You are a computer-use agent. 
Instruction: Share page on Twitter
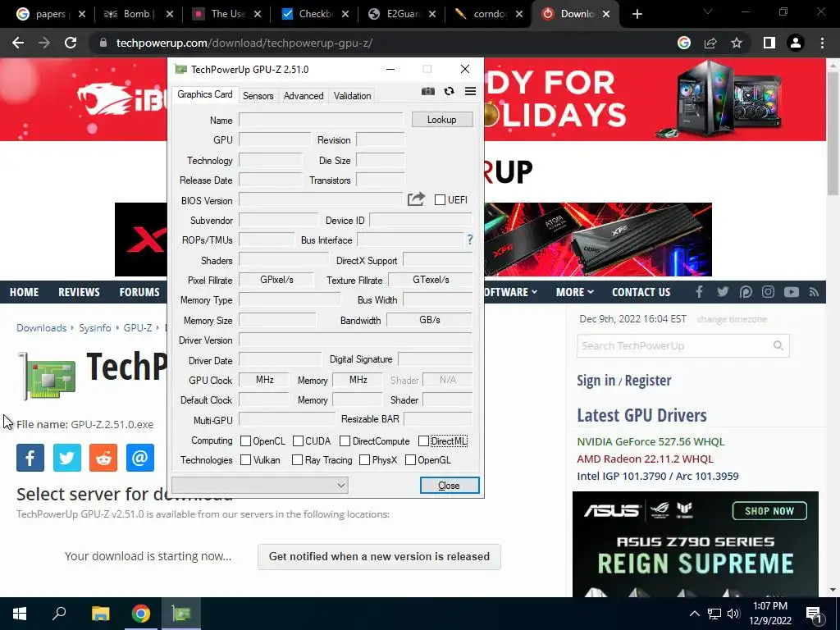(x=67, y=458)
